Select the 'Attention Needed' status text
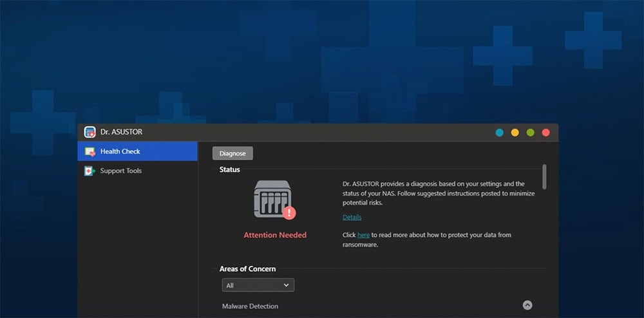This screenshot has width=644, height=318. (275, 235)
